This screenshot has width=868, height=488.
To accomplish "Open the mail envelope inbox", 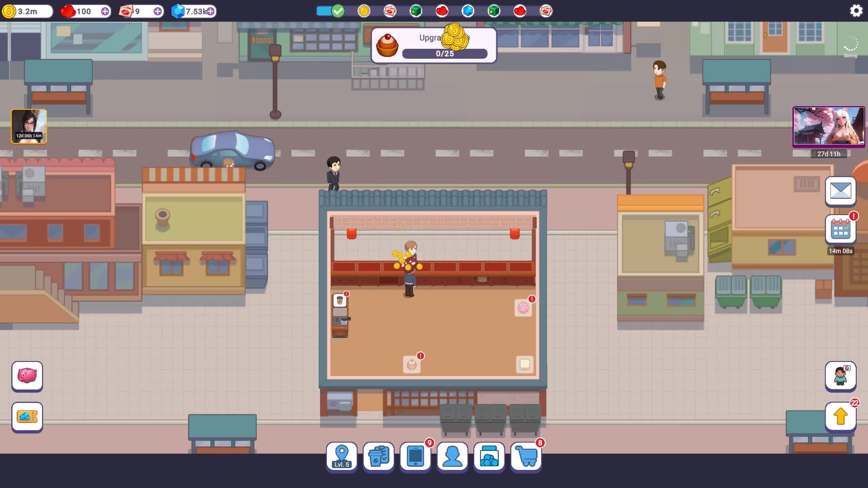I will coord(840,191).
